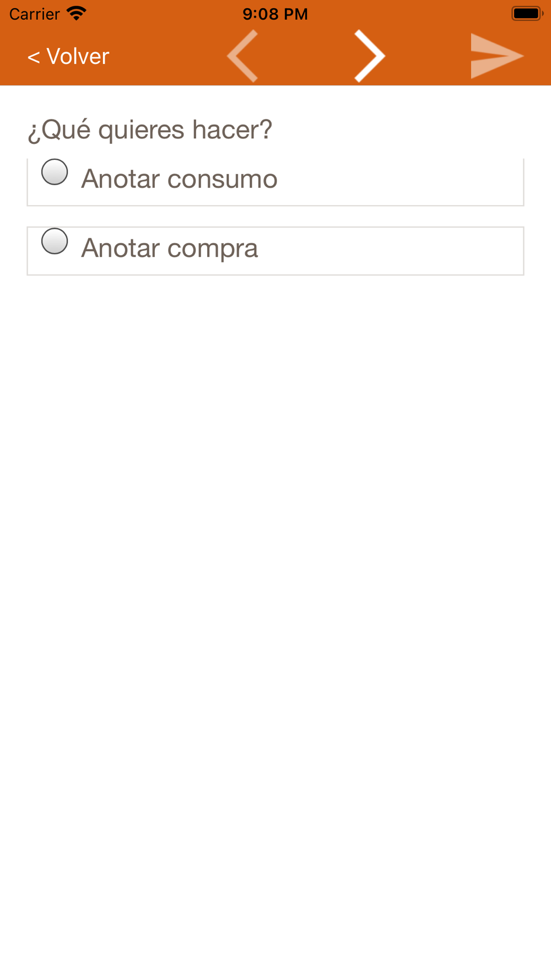The width and height of the screenshot is (551, 980).
Task: Tap the faded previous-question arrow
Action: coord(243,56)
